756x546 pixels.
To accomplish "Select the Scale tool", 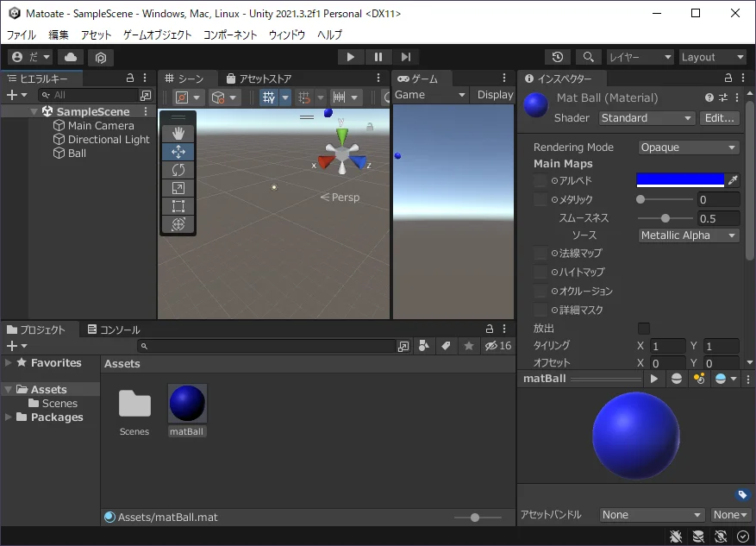I will point(178,188).
